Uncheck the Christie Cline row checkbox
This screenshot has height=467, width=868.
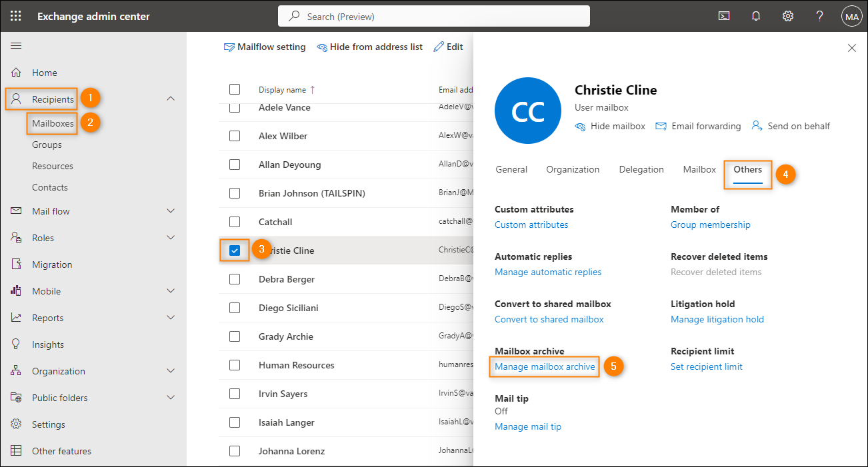(235, 250)
